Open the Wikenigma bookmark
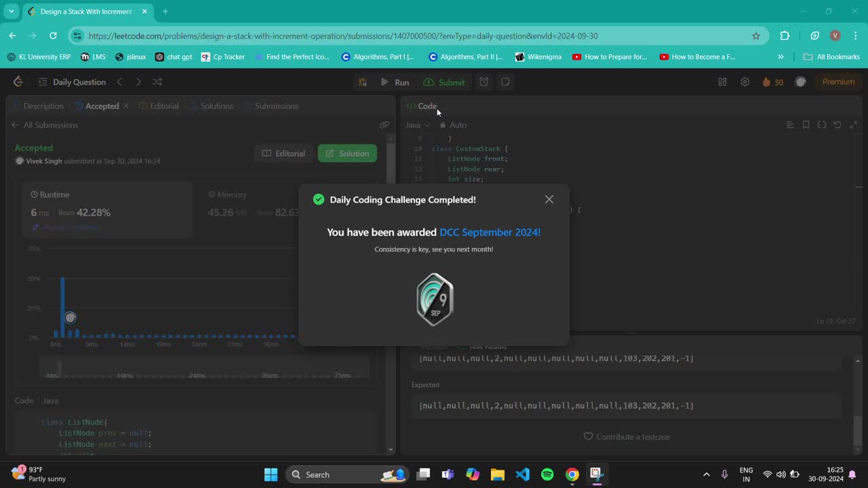Image resolution: width=868 pixels, height=488 pixels. pos(538,57)
